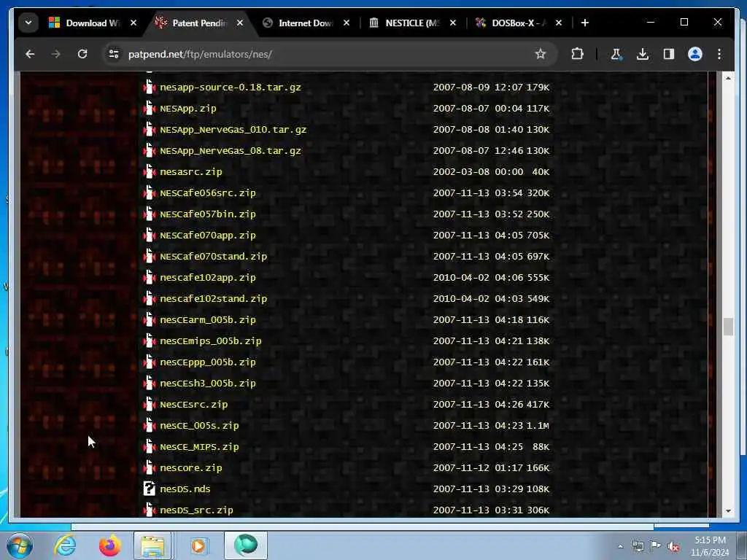
Task: Download NESCafe070stand.zip
Action: pyautogui.click(x=214, y=256)
